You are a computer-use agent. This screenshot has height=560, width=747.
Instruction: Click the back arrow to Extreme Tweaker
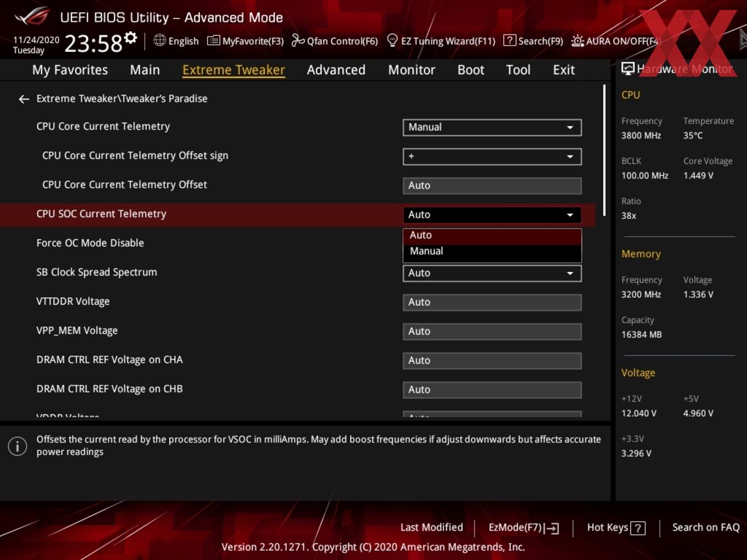[24, 99]
